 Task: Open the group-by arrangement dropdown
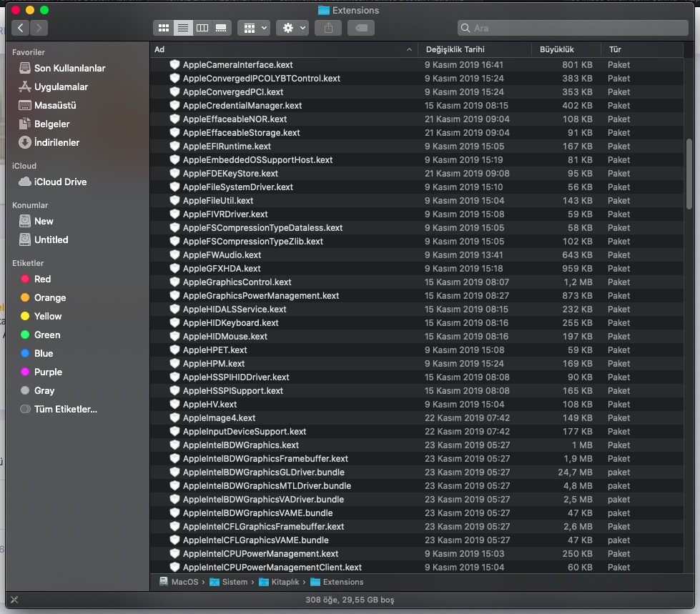(x=253, y=28)
